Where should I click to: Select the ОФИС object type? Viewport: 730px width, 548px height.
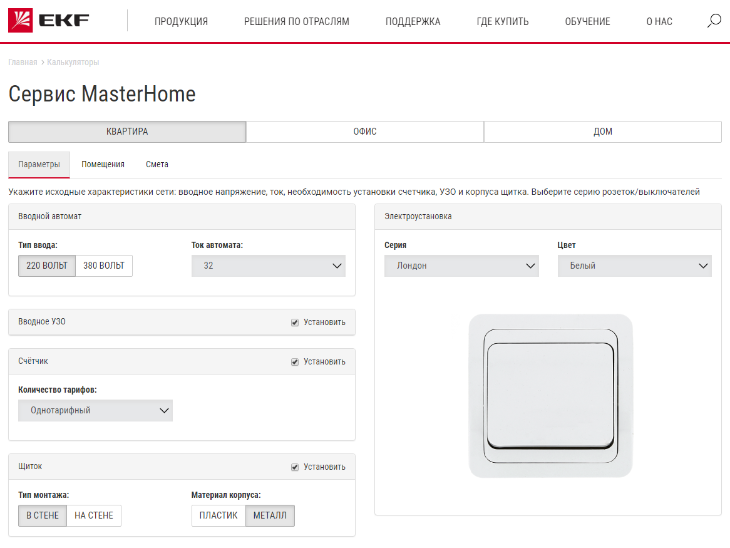[365, 132]
